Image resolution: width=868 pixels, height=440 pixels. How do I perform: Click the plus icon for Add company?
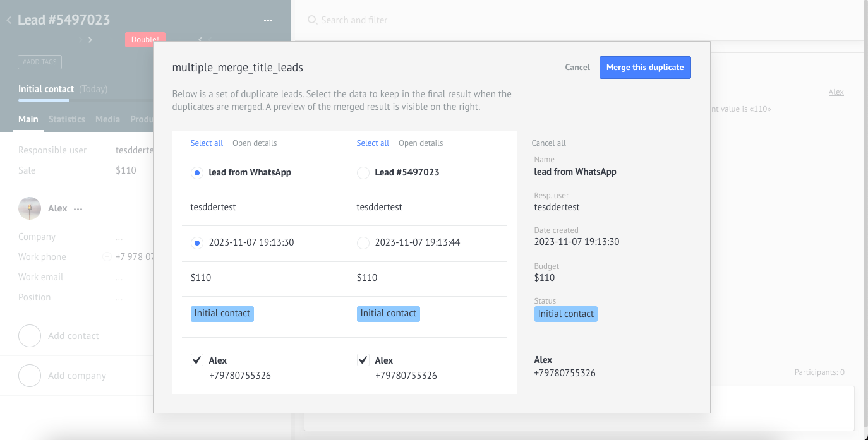[30, 376]
